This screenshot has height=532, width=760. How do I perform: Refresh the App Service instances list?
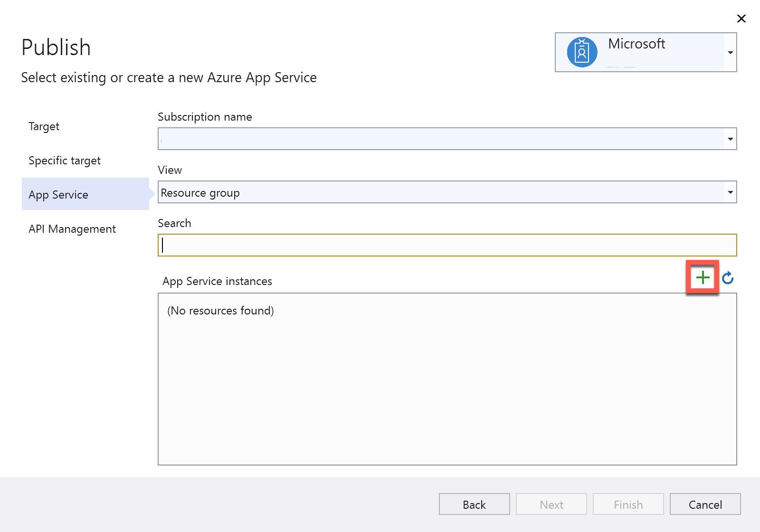728,278
